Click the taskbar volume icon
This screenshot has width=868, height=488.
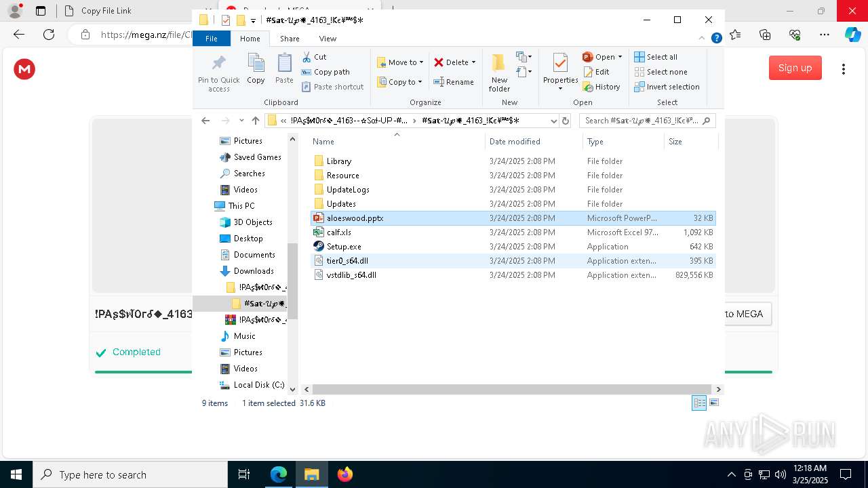tap(780, 474)
